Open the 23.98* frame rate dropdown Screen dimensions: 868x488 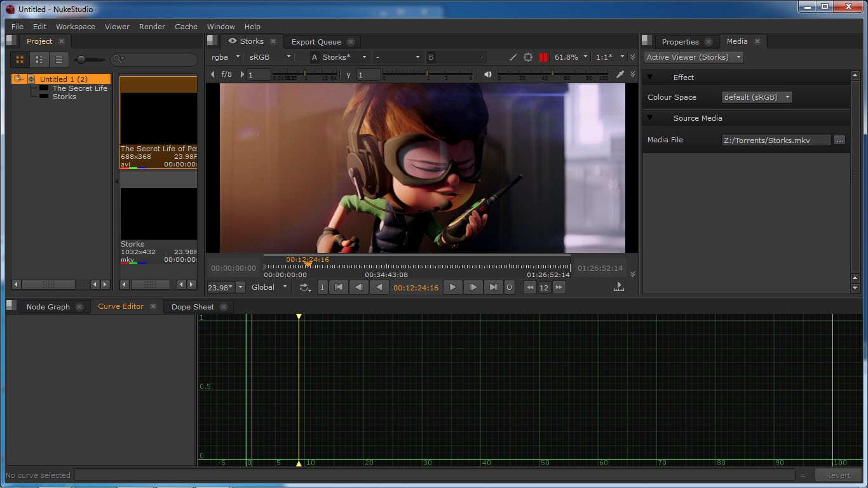[226, 287]
